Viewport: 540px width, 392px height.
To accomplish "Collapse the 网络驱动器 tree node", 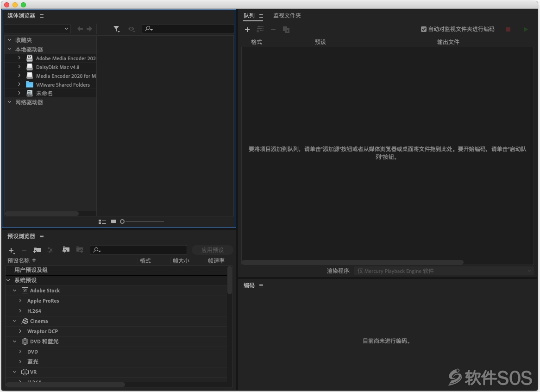I will click(x=10, y=102).
